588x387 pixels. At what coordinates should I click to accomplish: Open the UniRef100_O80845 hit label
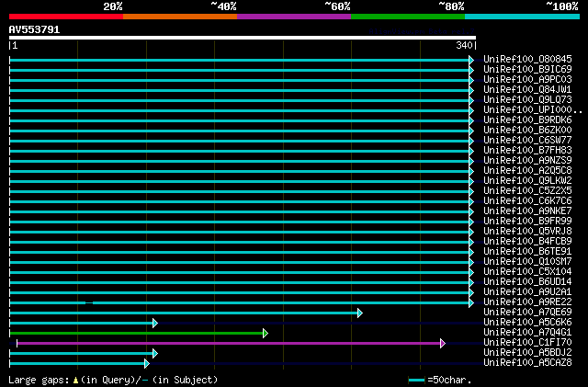tap(526, 59)
